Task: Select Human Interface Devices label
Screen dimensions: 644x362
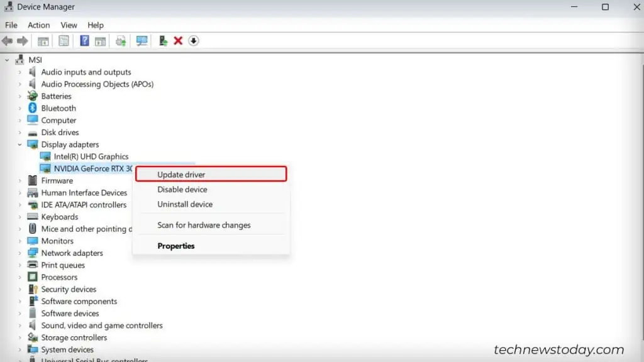Action: coord(84,192)
